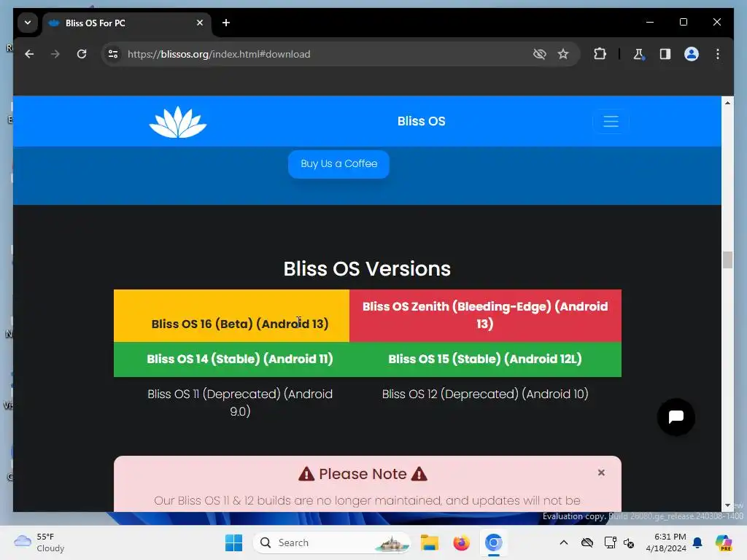The height and width of the screenshot is (560, 747).
Task: Select Bliss OS 11 (Deprecated) tab
Action: (x=239, y=402)
